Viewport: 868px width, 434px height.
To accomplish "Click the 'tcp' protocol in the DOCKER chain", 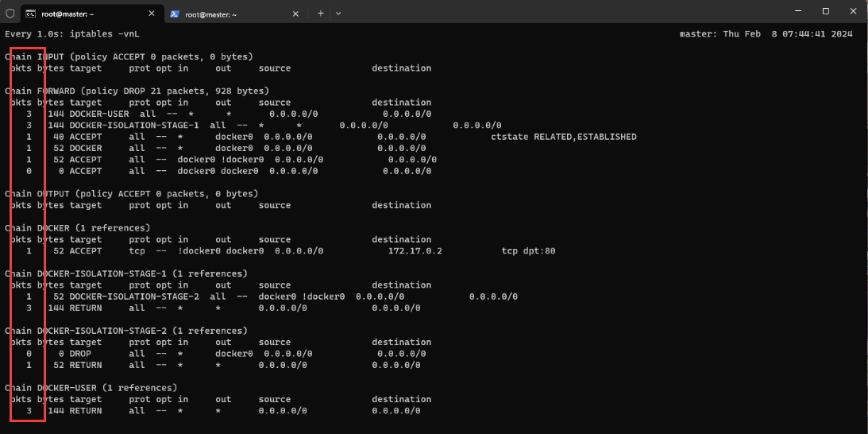I will click(x=137, y=251).
